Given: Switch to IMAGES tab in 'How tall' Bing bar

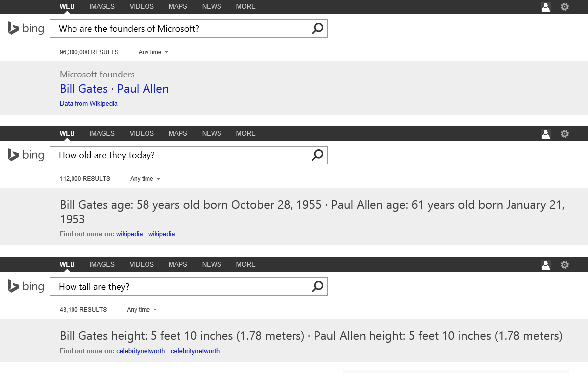Looking at the screenshot, I should tap(102, 265).
